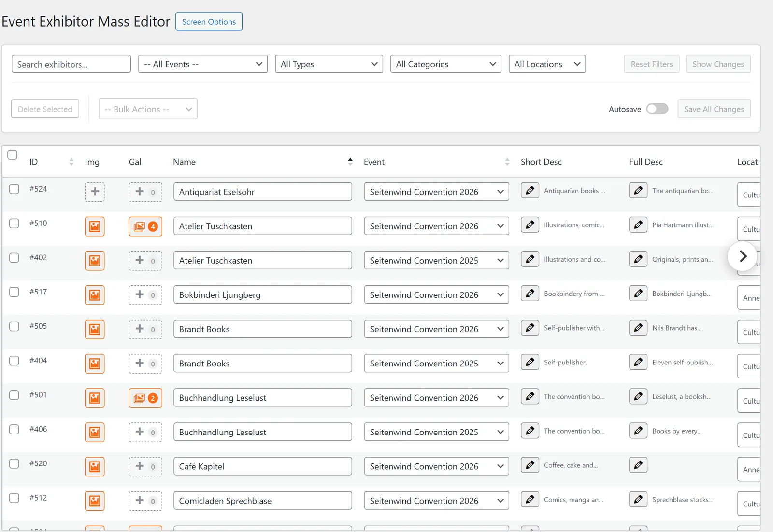Open Screen Options panel

(209, 22)
